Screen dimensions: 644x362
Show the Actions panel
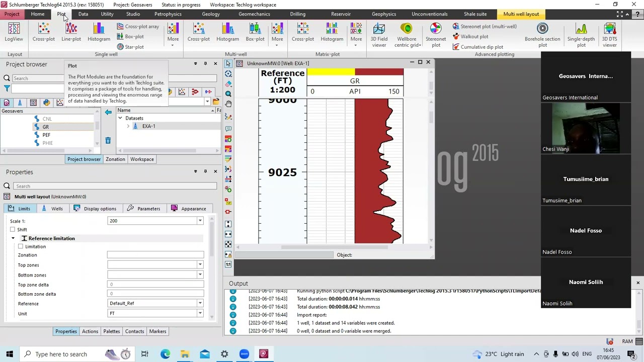(x=90, y=331)
